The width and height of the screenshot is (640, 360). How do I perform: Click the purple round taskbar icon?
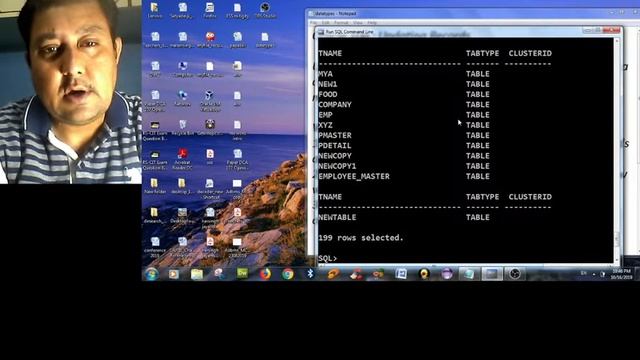[x=447, y=274]
